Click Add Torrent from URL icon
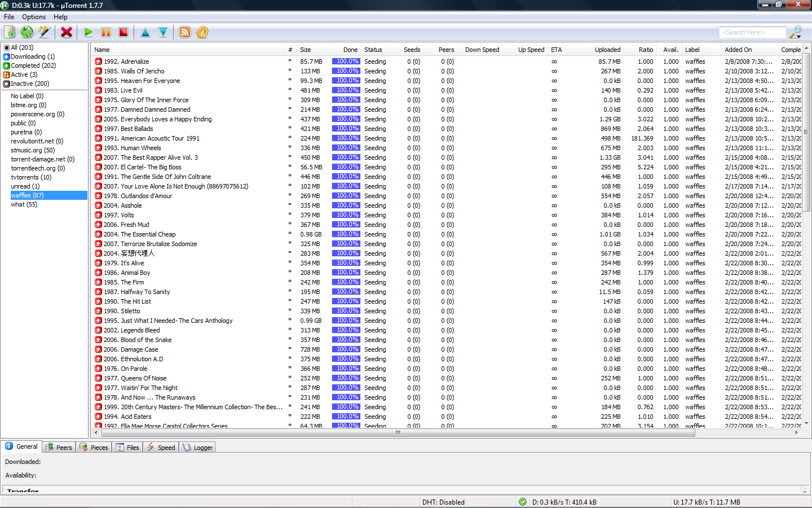The image size is (812, 508). tap(27, 32)
